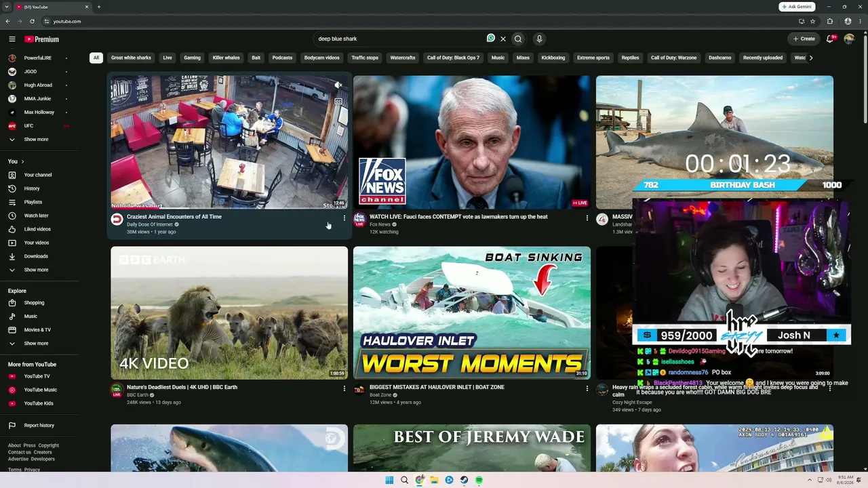Open Windows Start menu

[x=389, y=480]
